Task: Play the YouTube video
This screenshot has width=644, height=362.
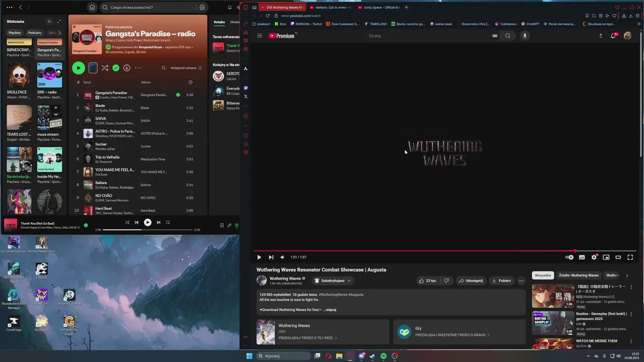Action: pyautogui.click(x=259, y=257)
